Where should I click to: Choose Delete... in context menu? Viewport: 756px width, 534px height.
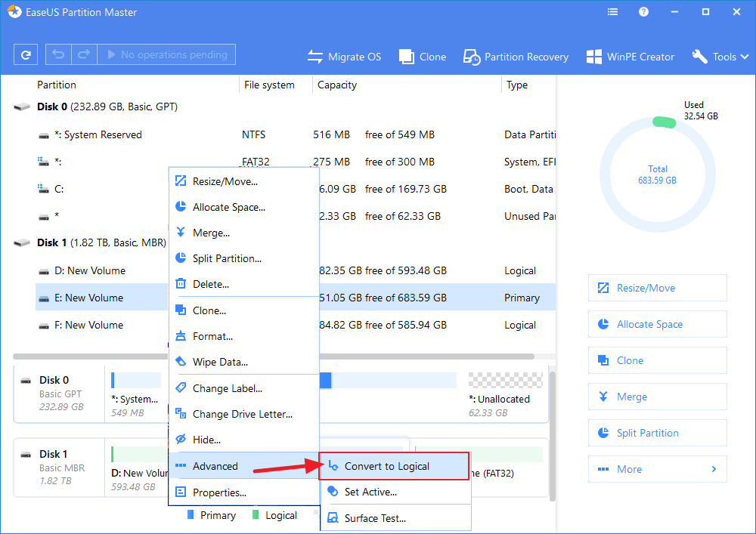(244, 284)
